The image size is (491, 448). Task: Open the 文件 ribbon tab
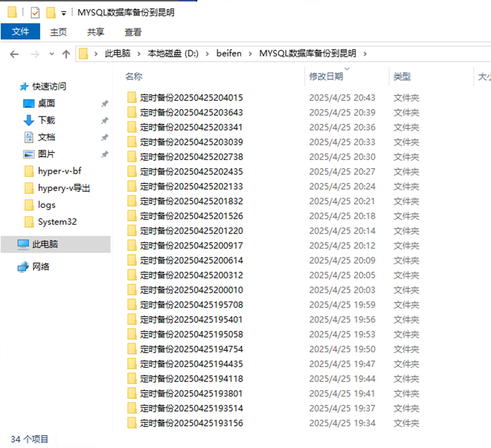(x=20, y=31)
